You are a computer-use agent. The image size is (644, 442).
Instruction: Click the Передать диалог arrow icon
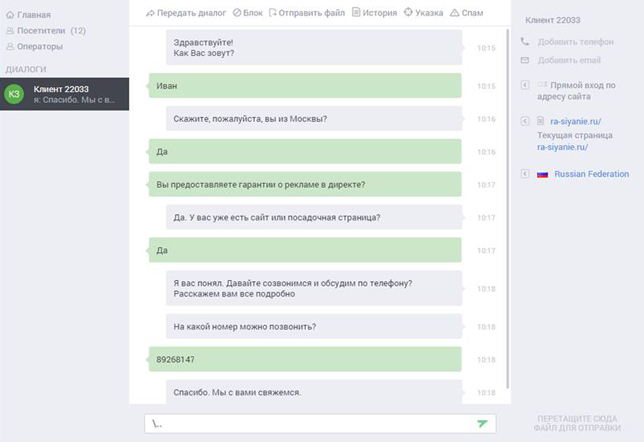click(150, 13)
